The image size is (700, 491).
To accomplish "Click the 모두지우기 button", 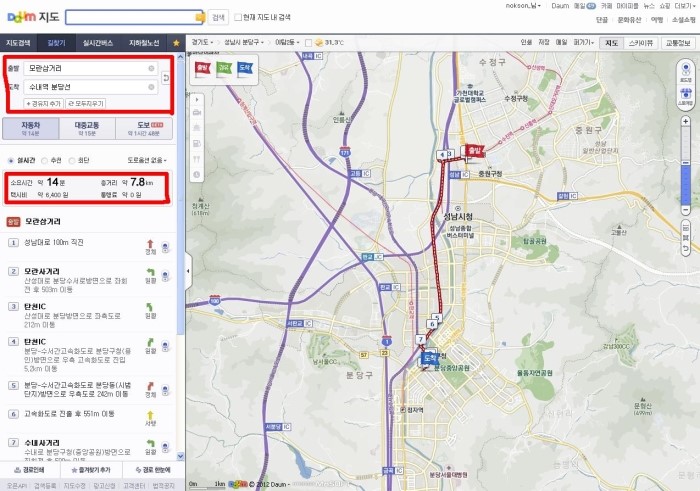I will click(86, 104).
